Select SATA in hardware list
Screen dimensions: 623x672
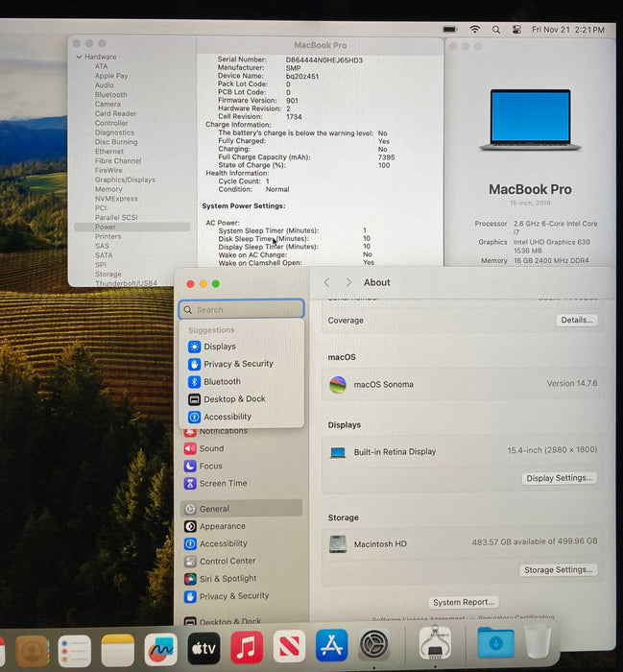(104, 255)
